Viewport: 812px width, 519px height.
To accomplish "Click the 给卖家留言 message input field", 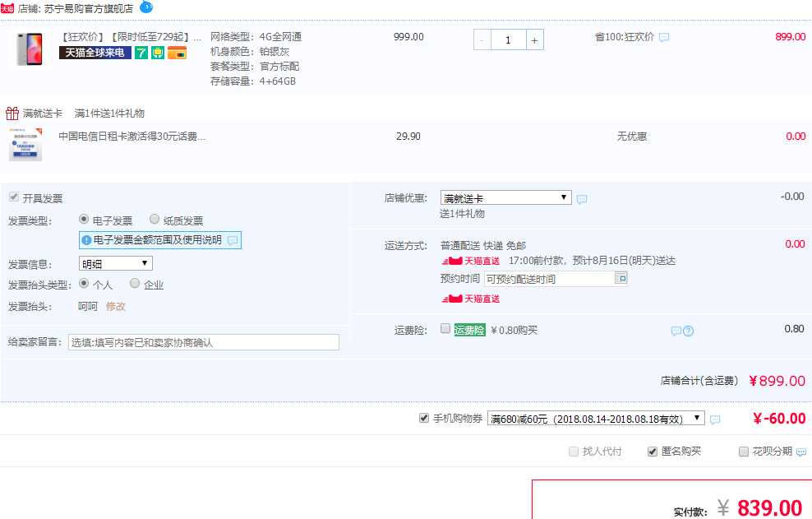I will coord(204,342).
